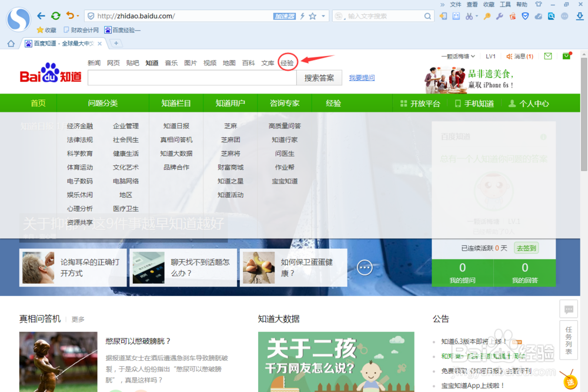Click the search magnifier in the search box
588x392 pixels.
pyautogui.click(x=427, y=16)
